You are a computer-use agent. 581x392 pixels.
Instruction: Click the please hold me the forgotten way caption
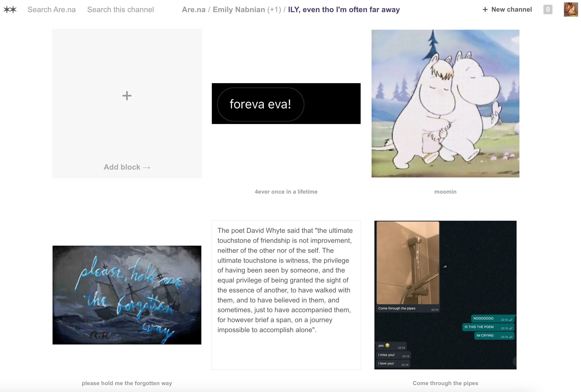point(127,383)
